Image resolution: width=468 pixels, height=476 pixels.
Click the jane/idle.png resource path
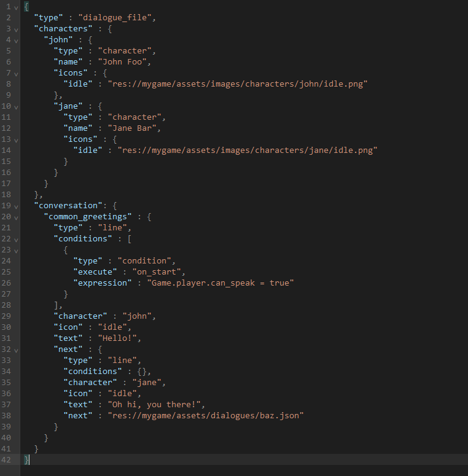tap(248, 150)
